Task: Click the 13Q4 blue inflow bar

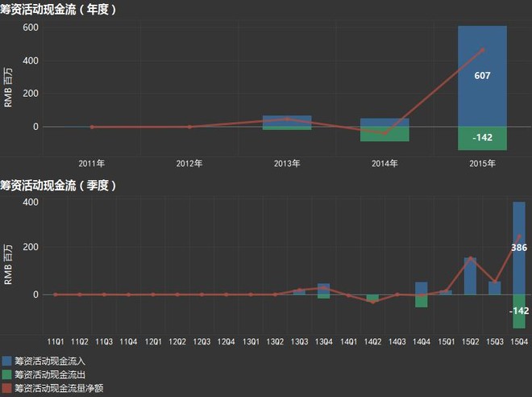Action: click(324, 289)
